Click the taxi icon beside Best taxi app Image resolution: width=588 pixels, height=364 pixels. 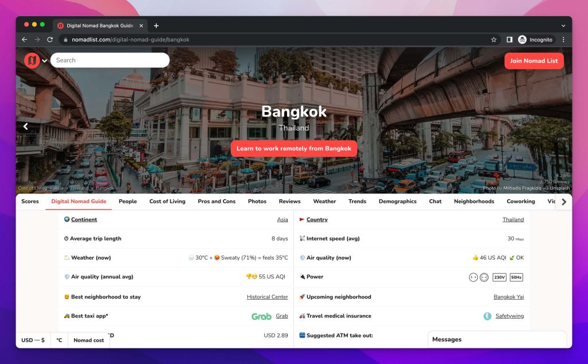pyautogui.click(x=67, y=316)
